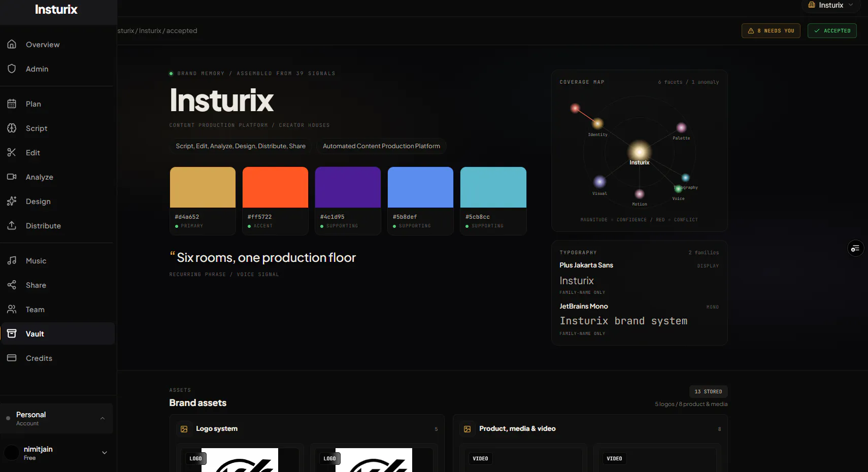868x472 pixels.
Task: Select the Motion node on coverage map
Action: (x=640, y=194)
